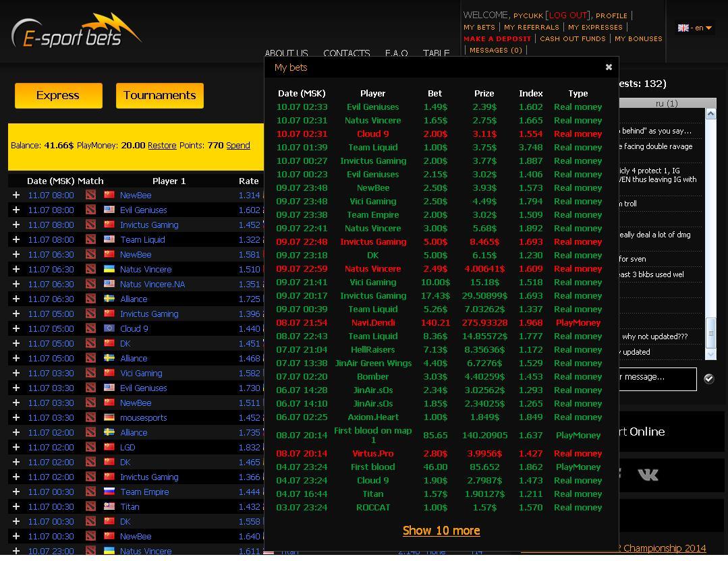Click Germany flag beside mousesports
728x561 pixels.
[109, 417]
